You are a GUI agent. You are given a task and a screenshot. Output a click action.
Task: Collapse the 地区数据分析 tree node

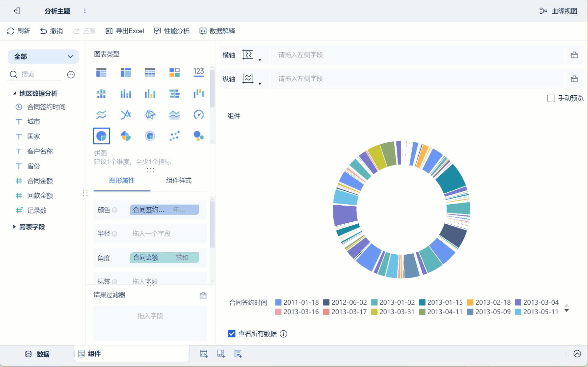[x=14, y=93]
